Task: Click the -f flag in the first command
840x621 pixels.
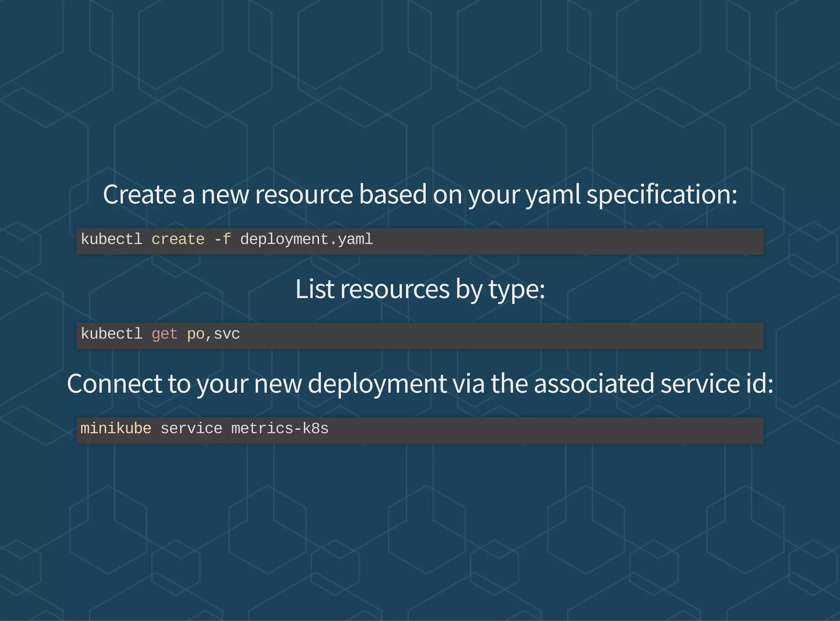Action: [222, 239]
